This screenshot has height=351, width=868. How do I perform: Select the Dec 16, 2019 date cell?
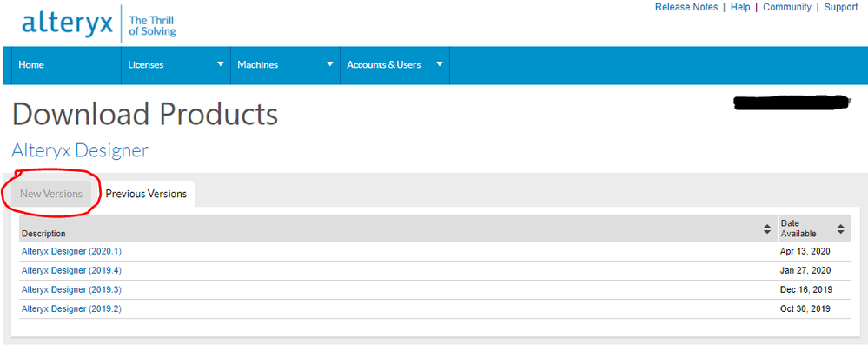coord(806,289)
